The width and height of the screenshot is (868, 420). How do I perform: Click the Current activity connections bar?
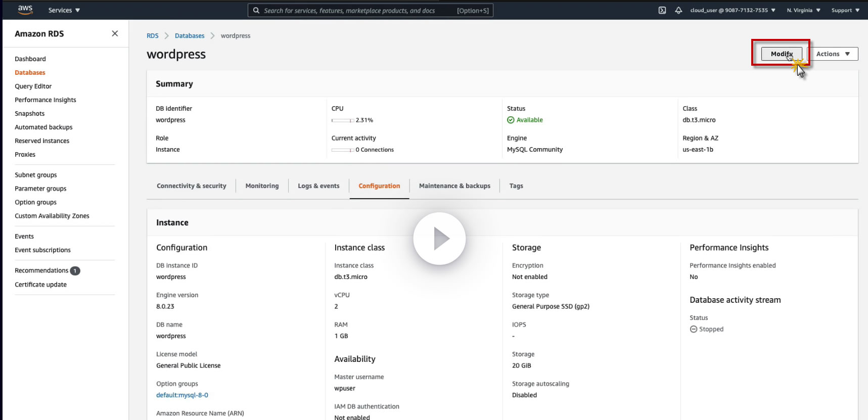coord(342,150)
